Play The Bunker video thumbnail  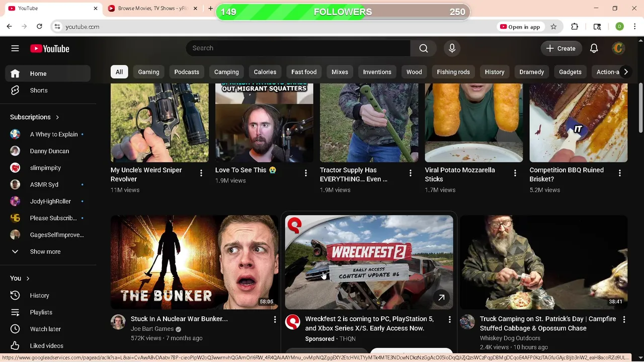(x=194, y=262)
